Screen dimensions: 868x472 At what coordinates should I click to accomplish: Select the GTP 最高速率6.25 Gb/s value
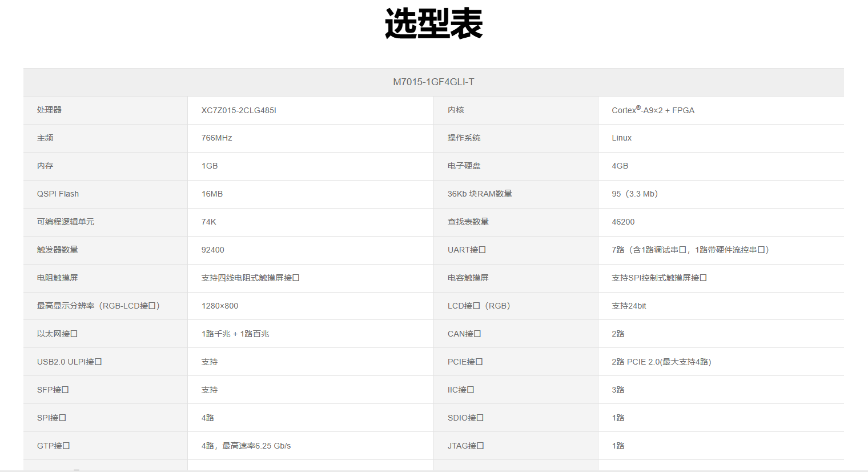point(246,446)
